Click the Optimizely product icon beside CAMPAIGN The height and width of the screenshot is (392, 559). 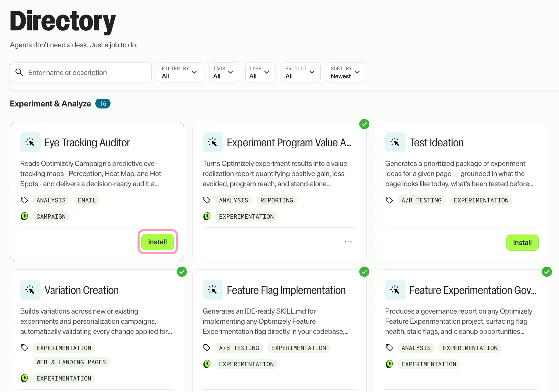24,216
